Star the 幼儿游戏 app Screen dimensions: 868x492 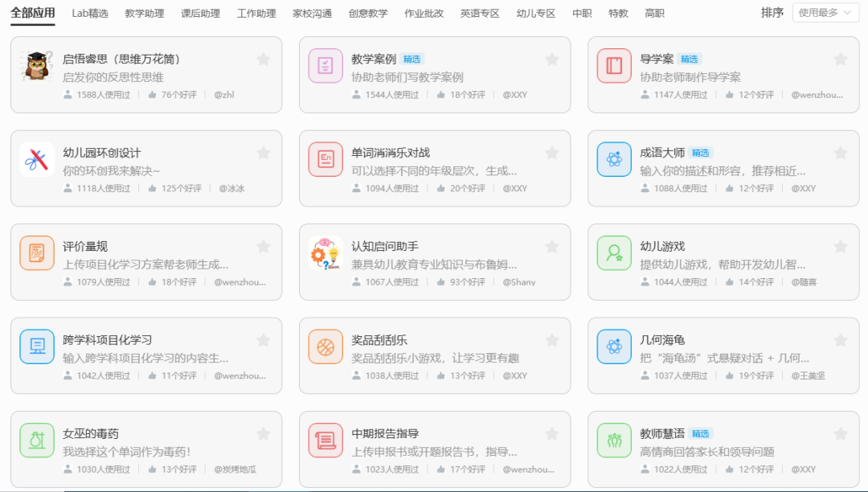click(841, 246)
